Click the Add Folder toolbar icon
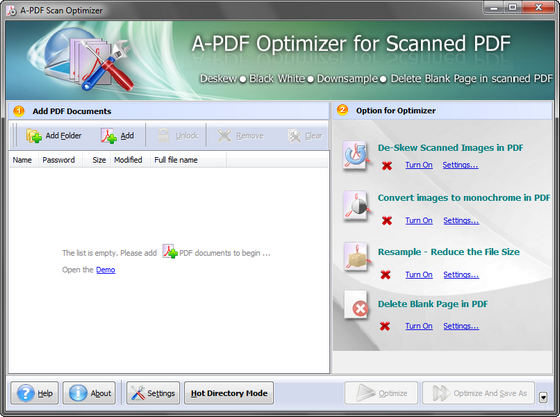 (34, 136)
